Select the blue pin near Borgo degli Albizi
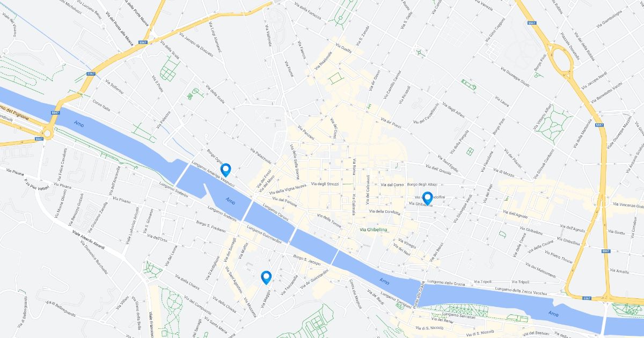The height and width of the screenshot is (338, 644). click(x=427, y=199)
